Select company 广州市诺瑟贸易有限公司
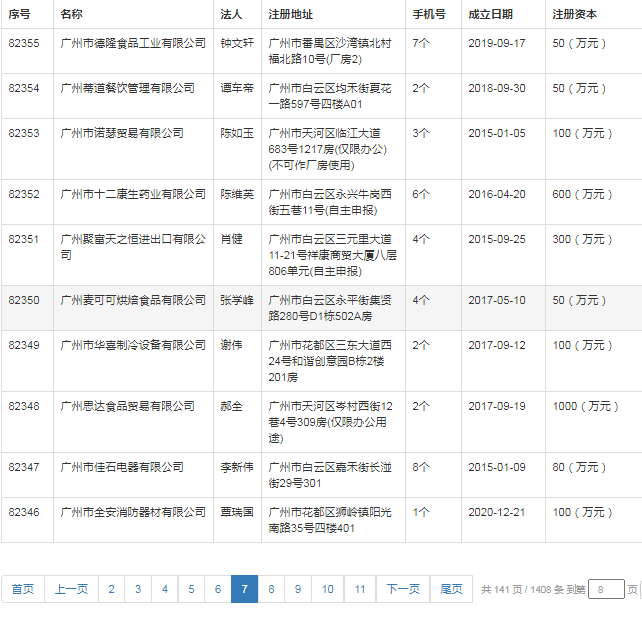This screenshot has height=633, width=642. click(122, 133)
